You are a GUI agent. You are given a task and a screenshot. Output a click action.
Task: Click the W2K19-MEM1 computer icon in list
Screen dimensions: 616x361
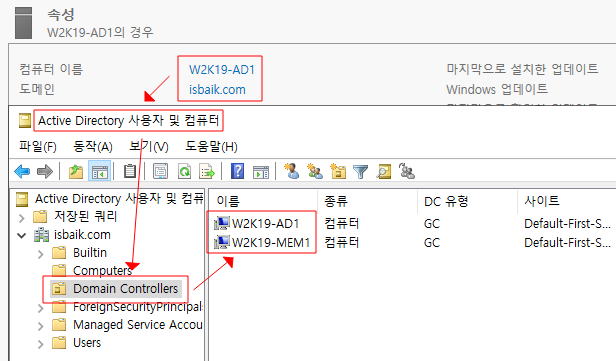click(222, 242)
